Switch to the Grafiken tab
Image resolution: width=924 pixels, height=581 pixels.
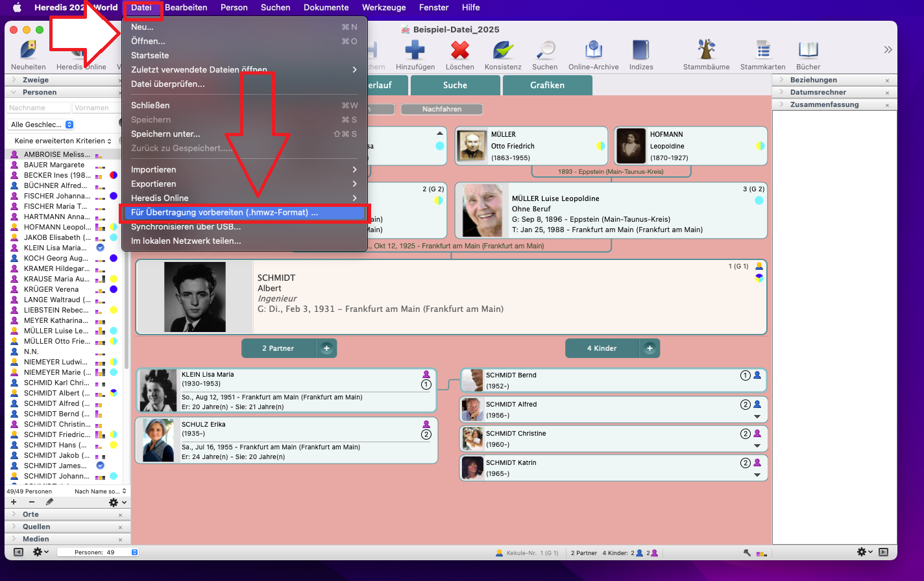pyautogui.click(x=547, y=86)
